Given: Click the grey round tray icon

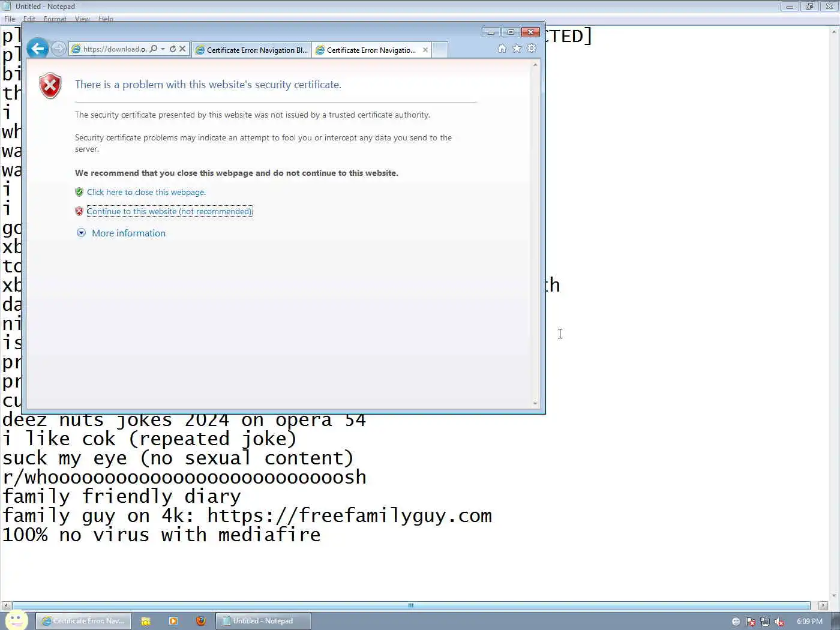Looking at the screenshot, I should (736, 622).
